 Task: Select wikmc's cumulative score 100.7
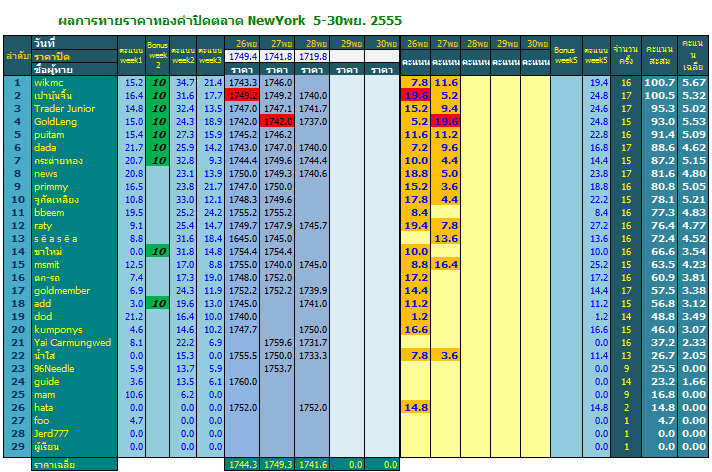(659, 83)
